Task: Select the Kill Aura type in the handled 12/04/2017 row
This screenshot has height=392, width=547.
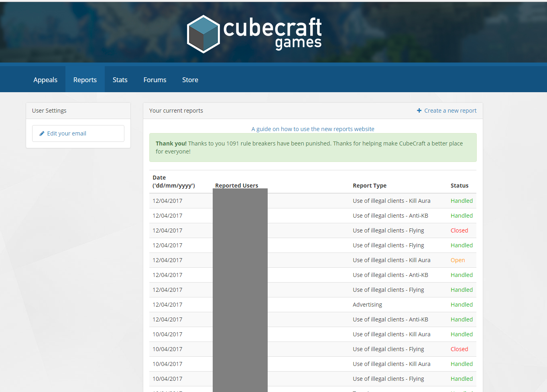Action: coord(392,201)
